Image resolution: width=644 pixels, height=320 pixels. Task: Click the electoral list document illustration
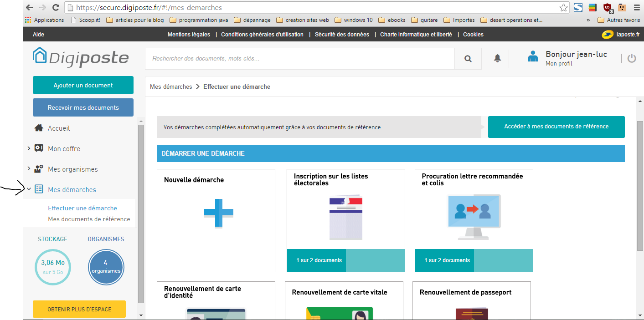pos(345,218)
